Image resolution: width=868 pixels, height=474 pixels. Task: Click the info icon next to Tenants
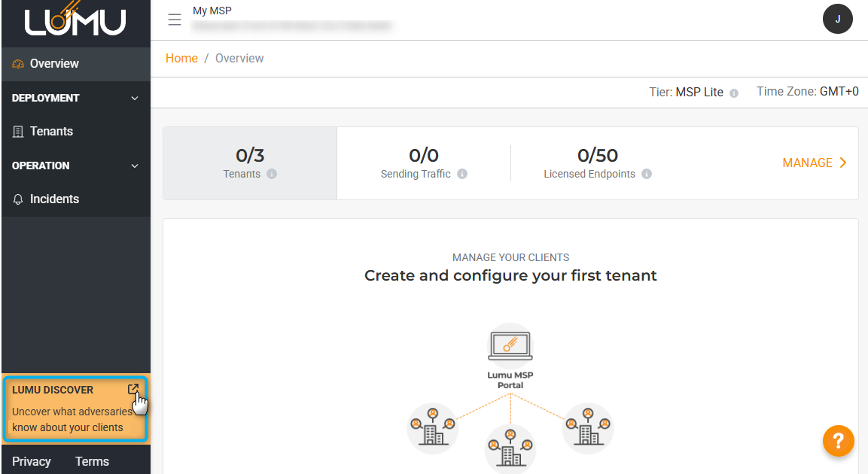(272, 174)
